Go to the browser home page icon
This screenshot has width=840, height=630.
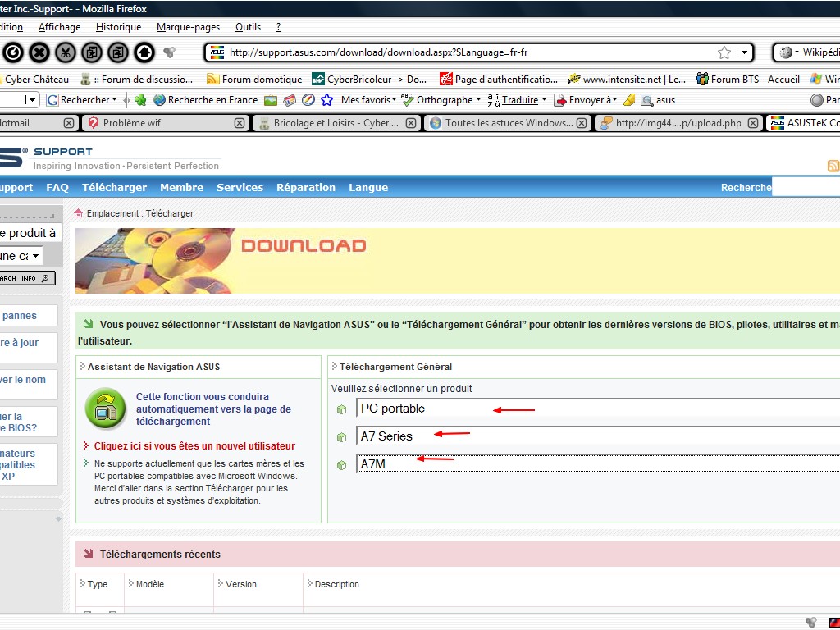(144, 52)
